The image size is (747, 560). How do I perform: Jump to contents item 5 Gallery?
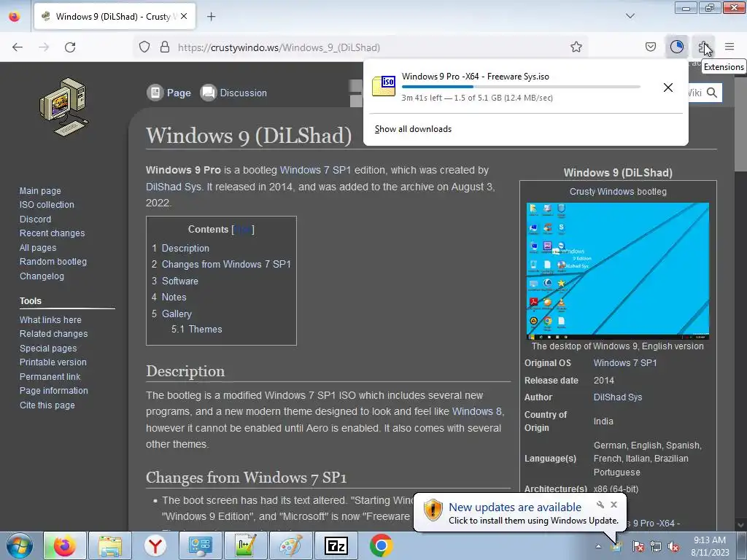[171, 314]
